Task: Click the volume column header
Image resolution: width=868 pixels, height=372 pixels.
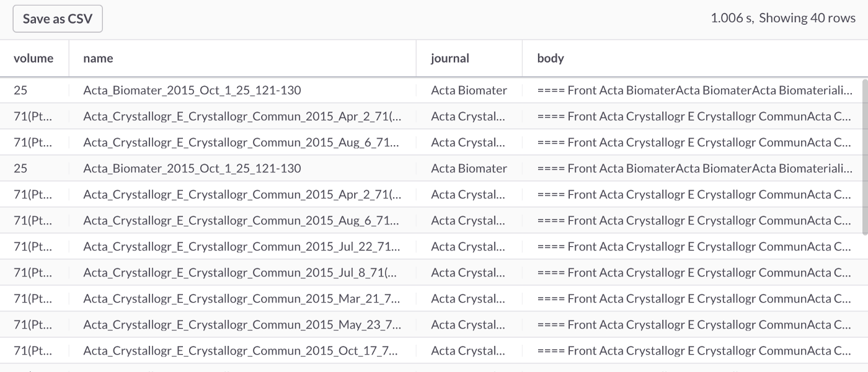Action: point(33,58)
